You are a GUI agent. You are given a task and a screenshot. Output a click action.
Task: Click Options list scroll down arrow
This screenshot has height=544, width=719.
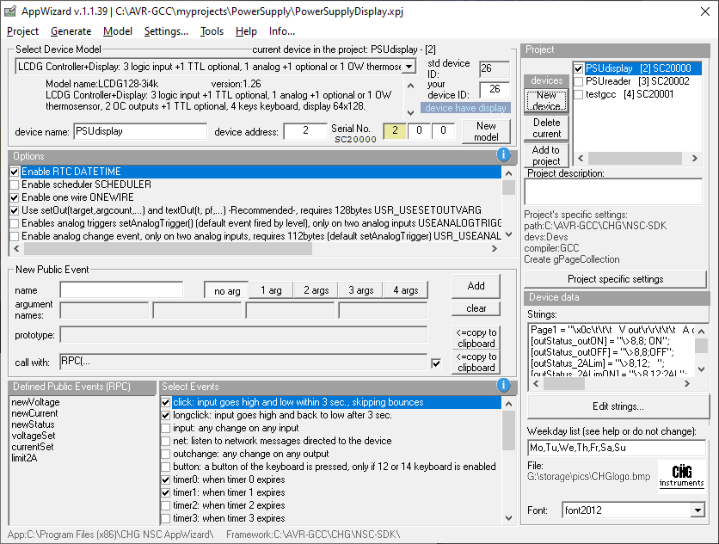(x=509, y=234)
